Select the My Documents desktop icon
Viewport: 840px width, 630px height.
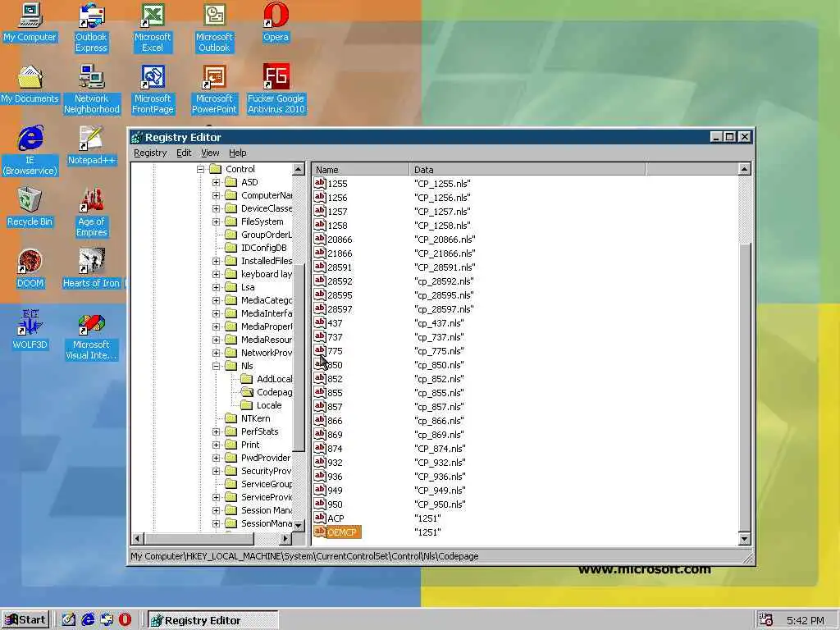(x=30, y=84)
